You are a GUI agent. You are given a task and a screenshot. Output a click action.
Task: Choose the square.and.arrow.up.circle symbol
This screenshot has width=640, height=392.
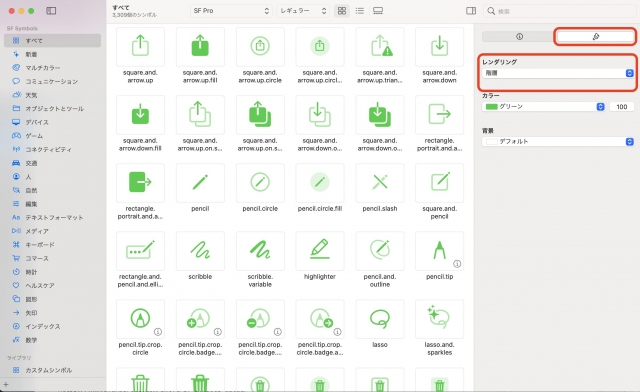pos(260,47)
